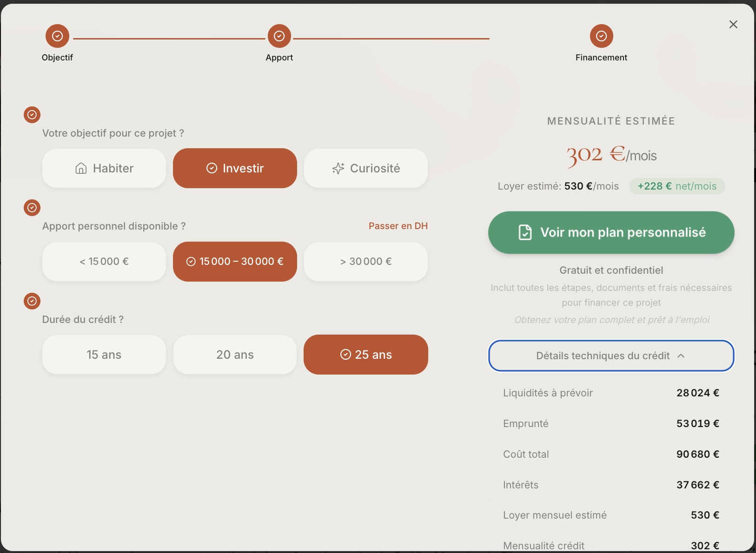Choose apport over 30 000 €
The image size is (756, 553).
pyautogui.click(x=366, y=261)
